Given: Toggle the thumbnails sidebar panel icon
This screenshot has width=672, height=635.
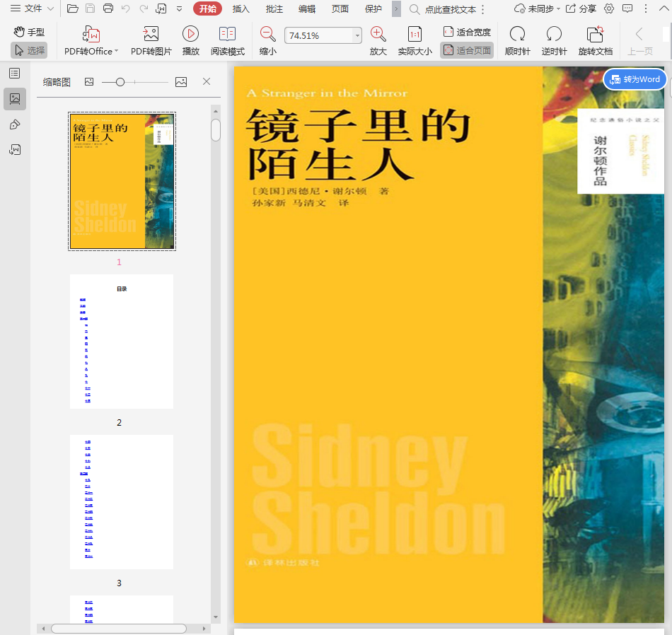Looking at the screenshot, I should [15, 99].
